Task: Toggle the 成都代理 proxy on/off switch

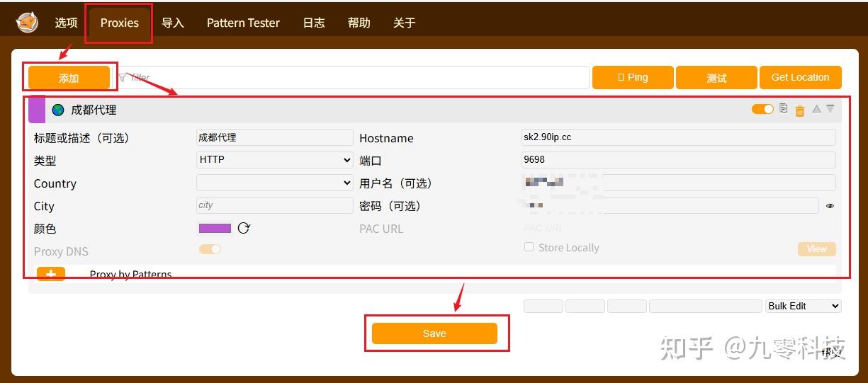Action: click(762, 109)
